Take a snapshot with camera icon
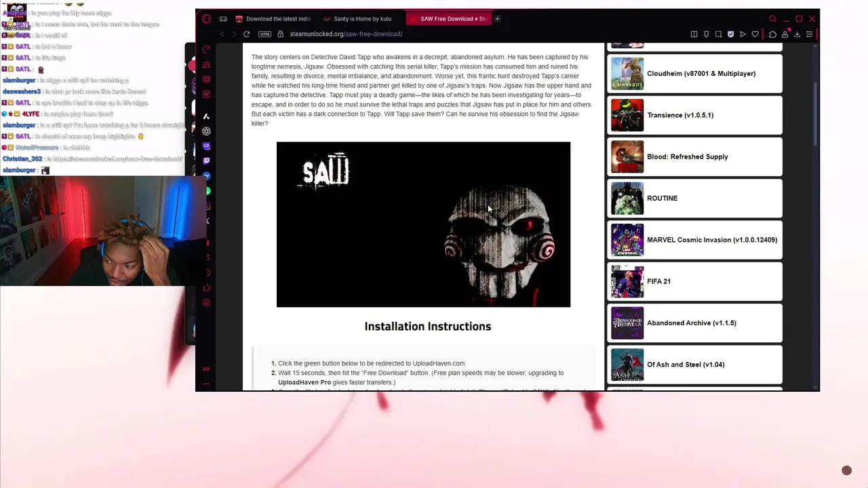The height and width of the screenshot is (488, 868). click(x=718, y=34)
